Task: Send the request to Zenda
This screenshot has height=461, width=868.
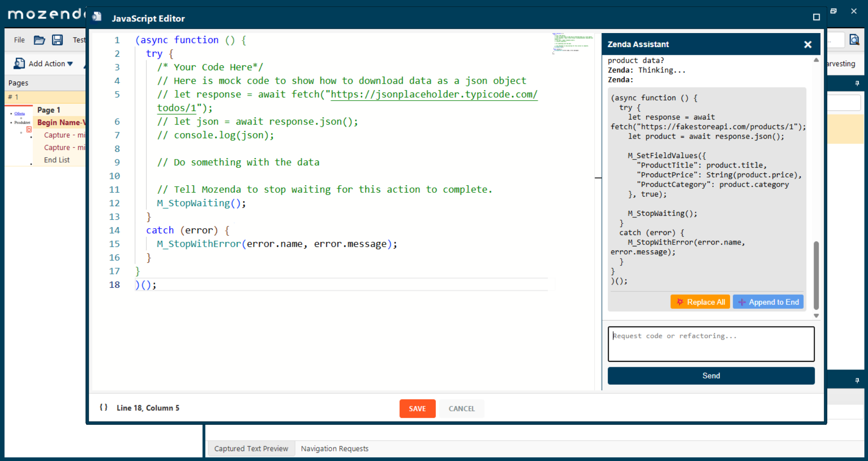Action: click(711, 376)
